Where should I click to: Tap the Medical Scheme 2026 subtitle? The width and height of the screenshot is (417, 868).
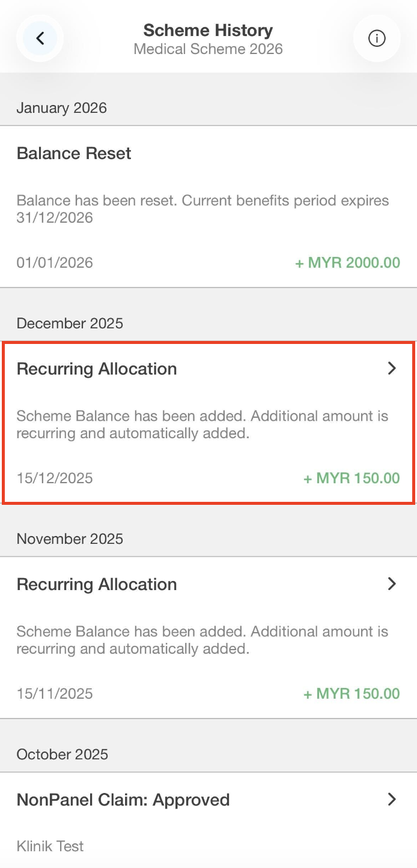coord(208,49)
